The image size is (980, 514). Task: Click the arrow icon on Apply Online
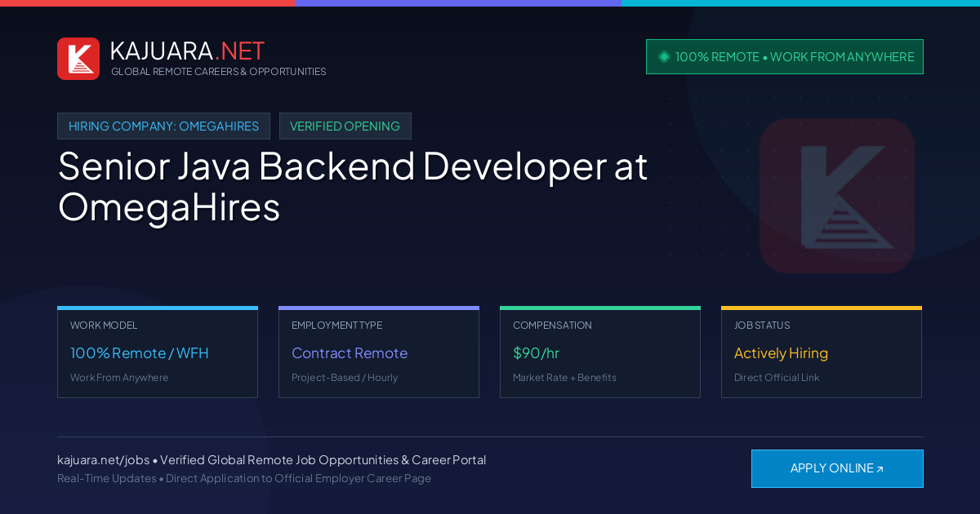click(x=880, y=469)
